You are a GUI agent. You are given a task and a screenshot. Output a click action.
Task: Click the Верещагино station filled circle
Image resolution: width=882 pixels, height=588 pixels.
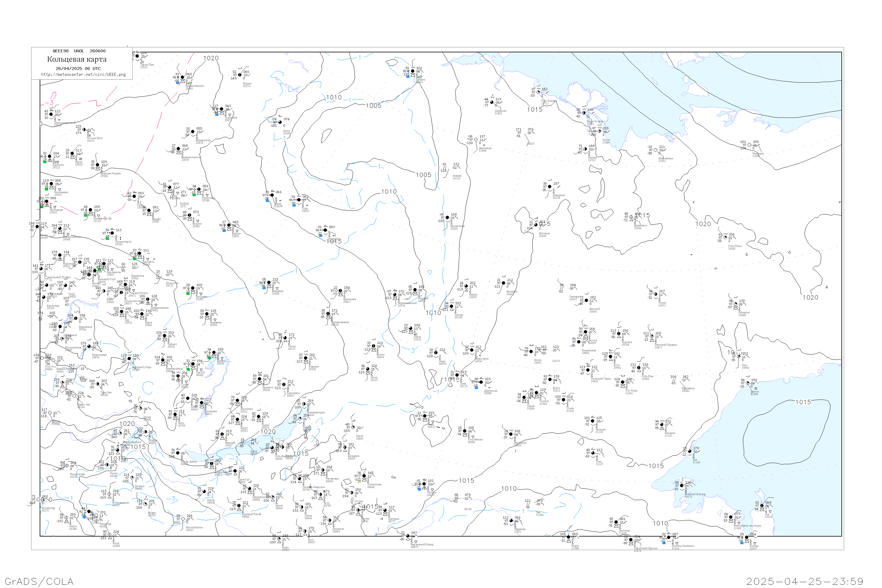[193, 132]
